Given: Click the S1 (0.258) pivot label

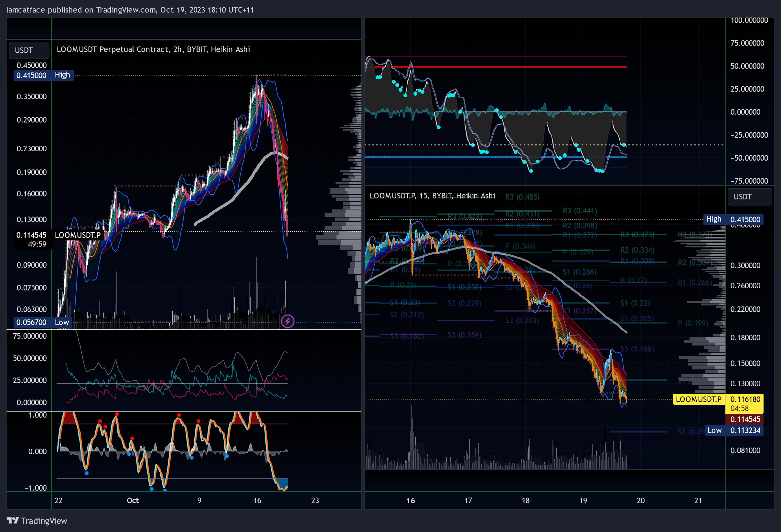Looking at the screenshot, I should click(x=465, y=287).
